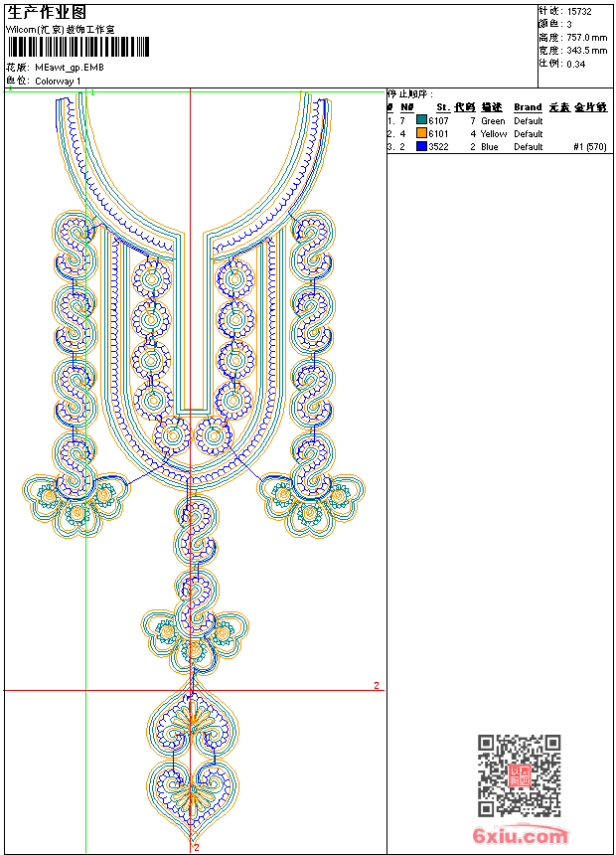Image resolution: width=616 pixels, height=855 pixels.
Task: Click the green 6107 color swatch
Action: click(421, 120)
